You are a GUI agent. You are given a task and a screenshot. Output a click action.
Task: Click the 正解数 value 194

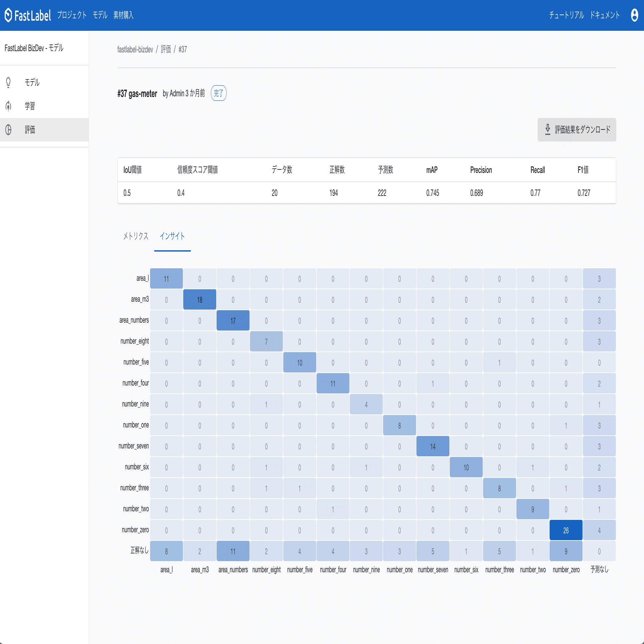pyautogui.click(x=334, y=193)
